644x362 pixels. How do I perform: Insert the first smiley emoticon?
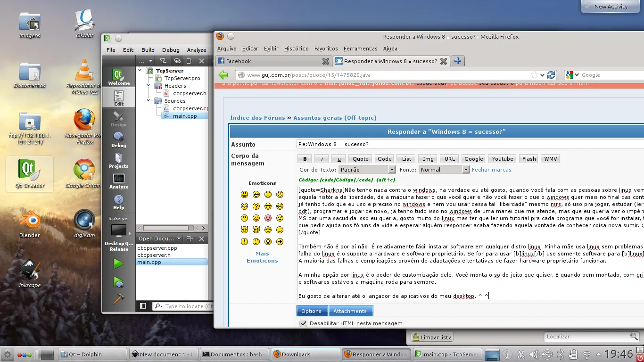[244, 194]
